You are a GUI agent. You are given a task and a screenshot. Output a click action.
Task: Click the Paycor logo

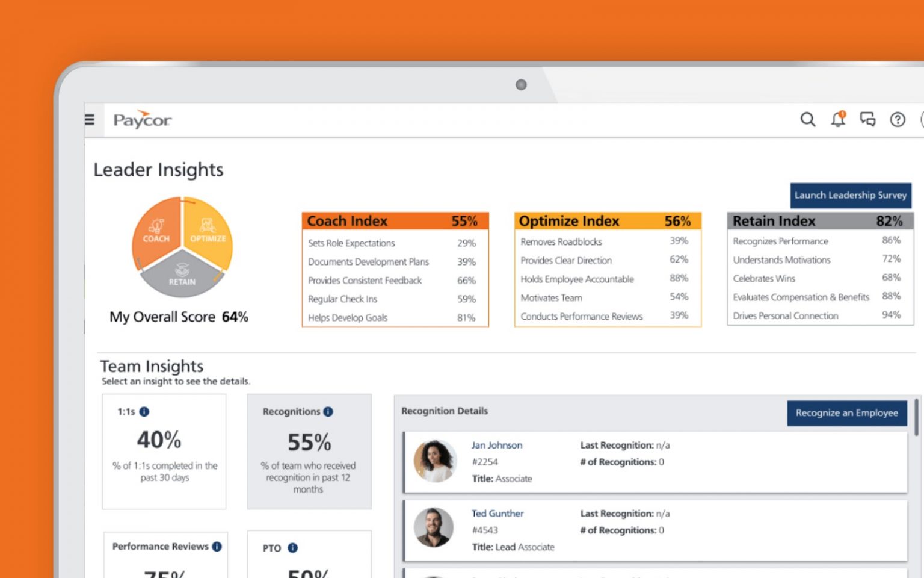[142, 120]
